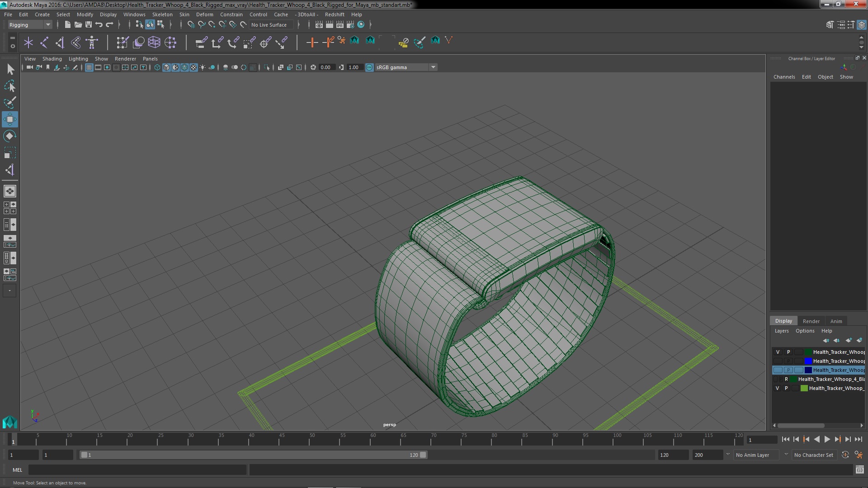Activate the Lasso select tool
Image resolution: width=868 pixels, height=488 pixels.
tap(9, 86)
